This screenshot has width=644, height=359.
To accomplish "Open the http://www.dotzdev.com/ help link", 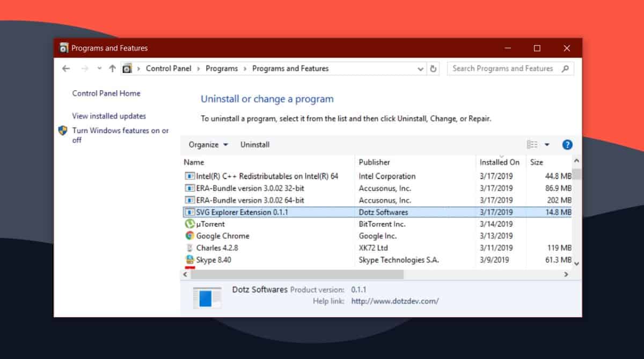I will [x=395, y=301].
